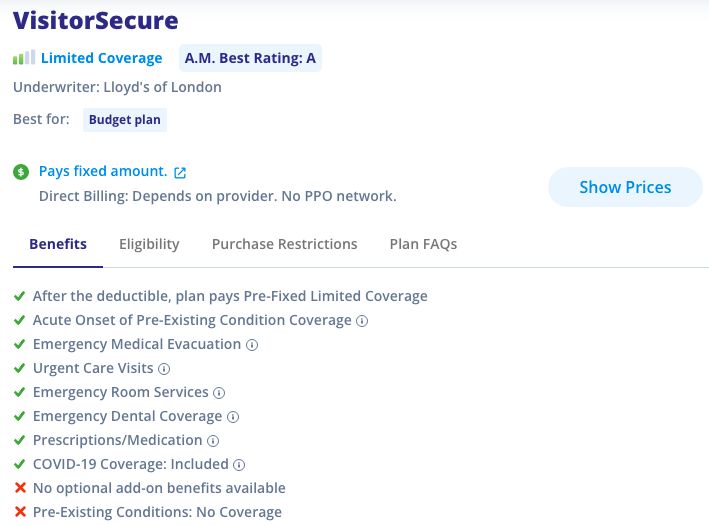Select the Plan FAQs tab
This screenshot has height=526, width=709.
423,244
